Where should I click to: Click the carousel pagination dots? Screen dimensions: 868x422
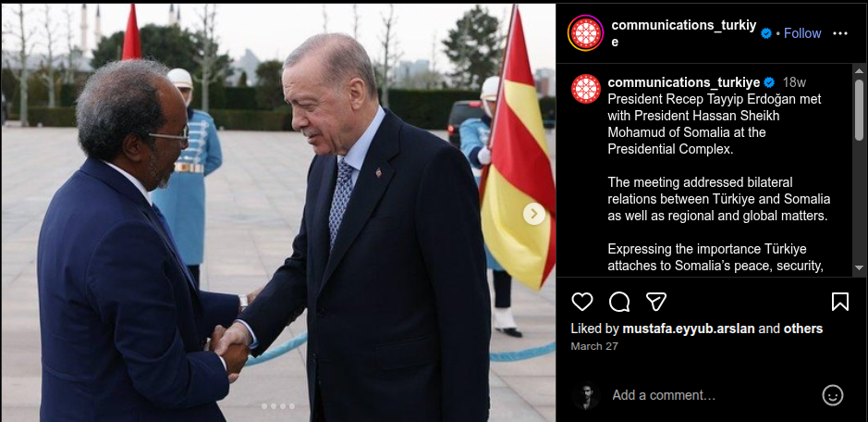point(278,406)
